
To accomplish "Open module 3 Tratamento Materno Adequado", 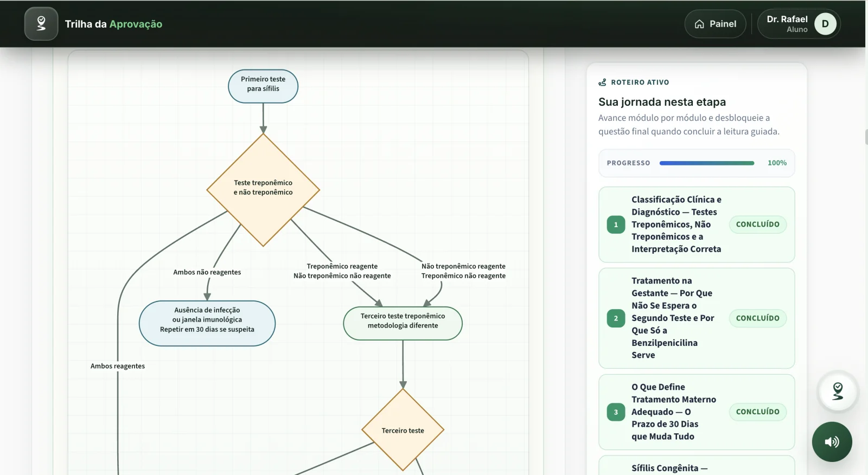I will 697,412.
